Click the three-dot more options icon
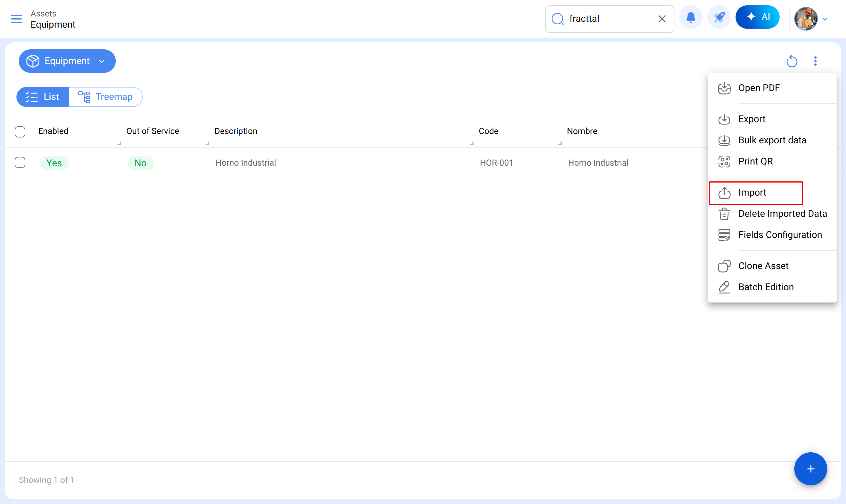846x504 pixels. click(815, 61)
